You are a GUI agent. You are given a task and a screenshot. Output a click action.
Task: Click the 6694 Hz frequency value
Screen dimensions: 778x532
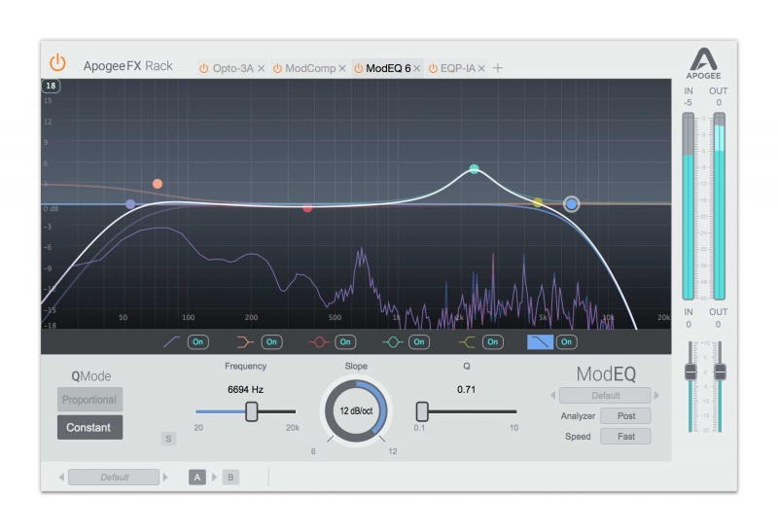coord(246,390)
